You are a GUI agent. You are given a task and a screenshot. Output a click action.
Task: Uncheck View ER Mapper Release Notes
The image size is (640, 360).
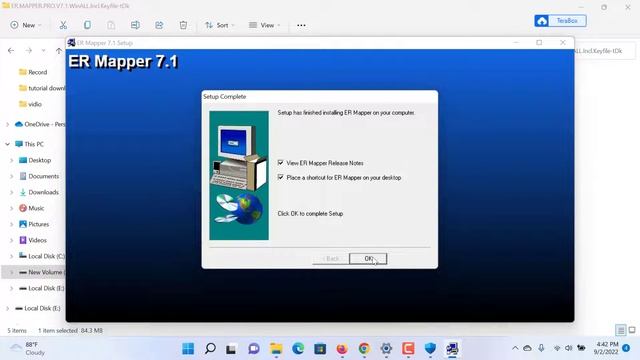point(280,162)
